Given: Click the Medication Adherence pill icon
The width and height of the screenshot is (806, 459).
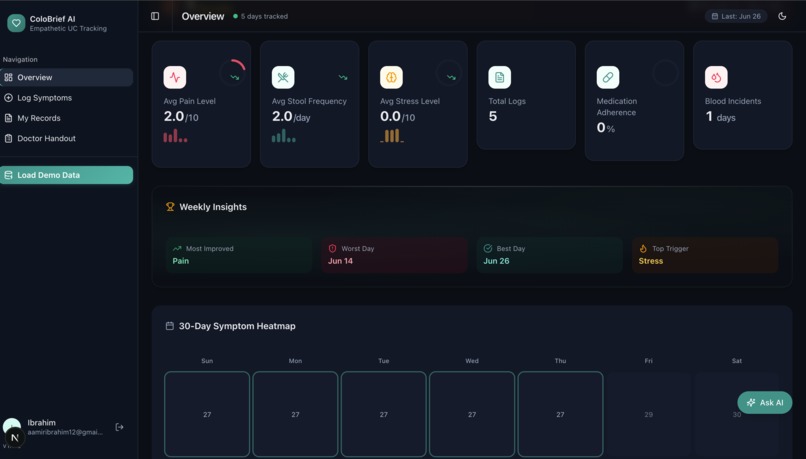Looking at the screenshot, I should (608, 77).
